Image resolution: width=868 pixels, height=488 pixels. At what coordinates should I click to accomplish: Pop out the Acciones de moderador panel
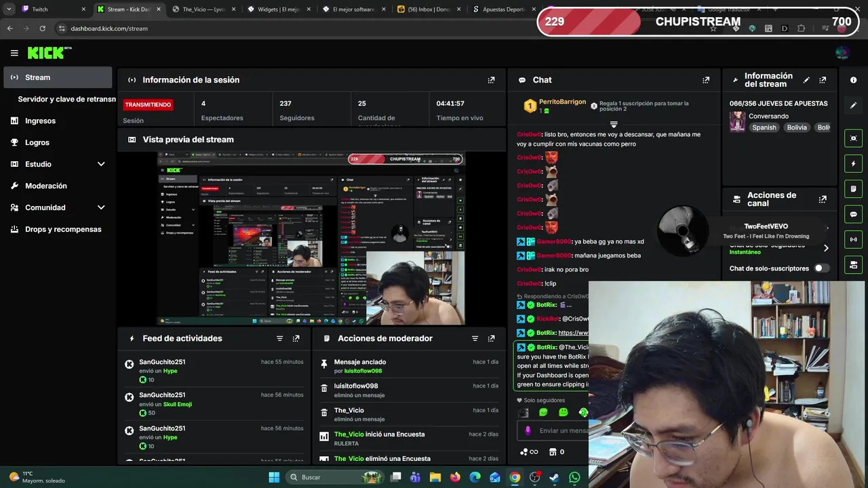pos(491,338)
